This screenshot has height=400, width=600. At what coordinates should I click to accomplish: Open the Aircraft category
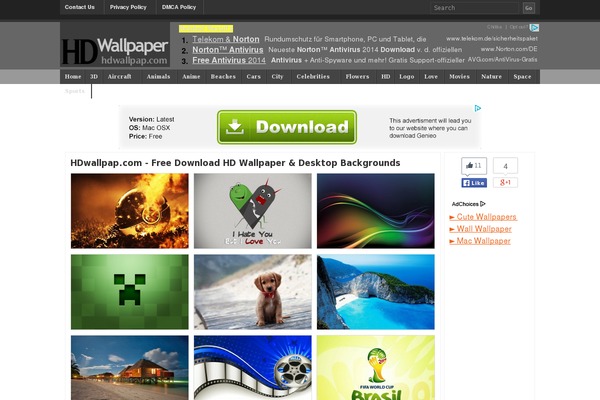click(119, 77)
